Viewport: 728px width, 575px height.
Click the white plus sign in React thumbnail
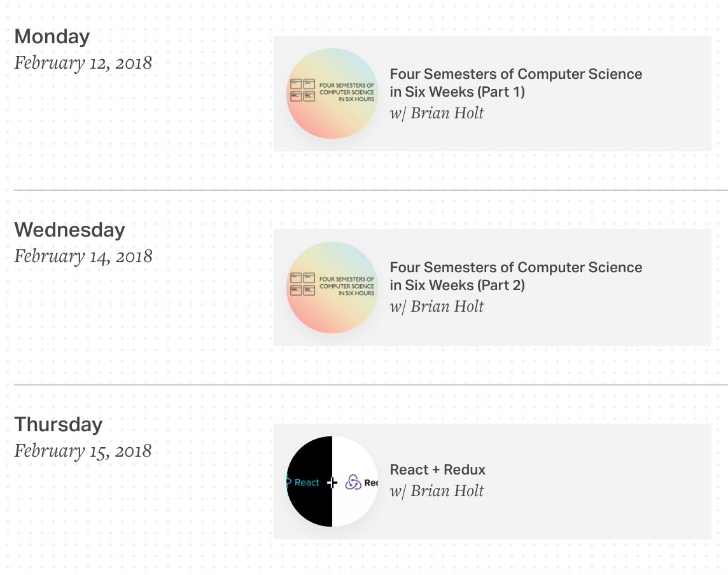(x=332, y=483)
